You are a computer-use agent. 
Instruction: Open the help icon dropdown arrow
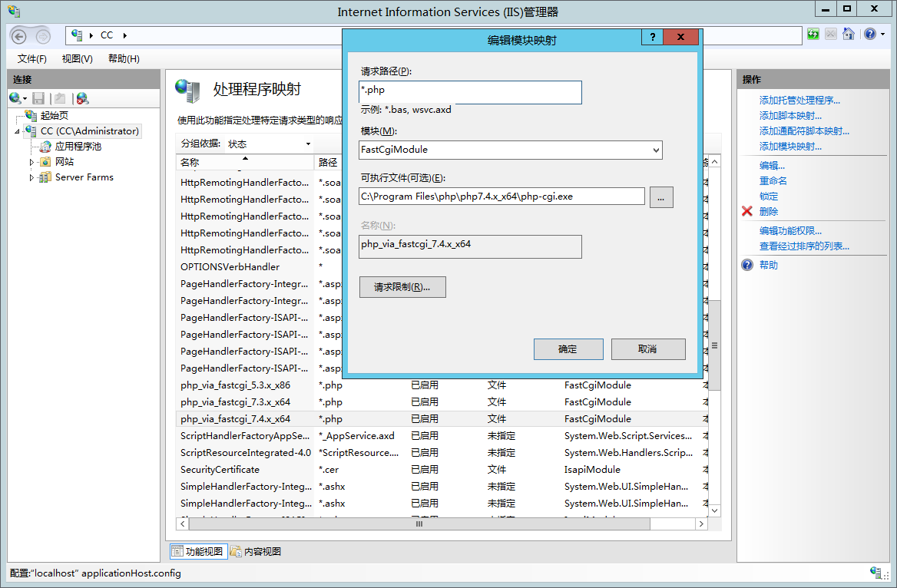pyautogui.click(x=882, y=35)
